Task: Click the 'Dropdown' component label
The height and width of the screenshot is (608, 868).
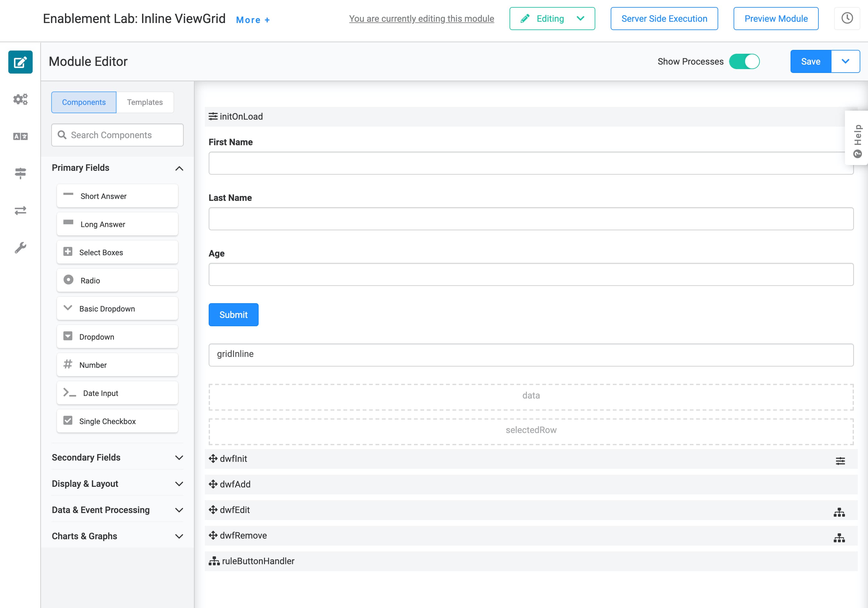Action: coord(97,337)
